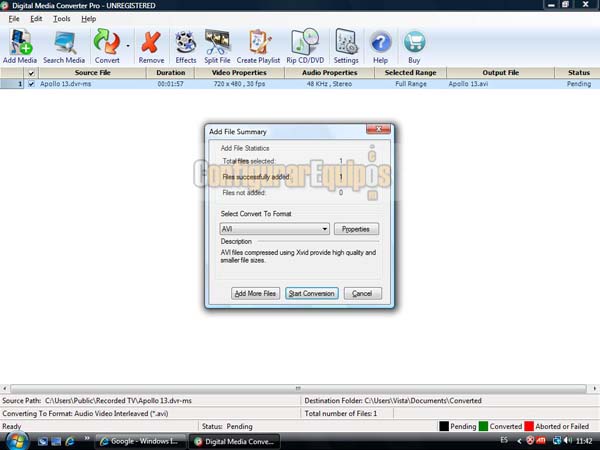The height and width of the screenshot is (450, 600).
Task: Click the red Aborted or Failed swatch
Action: click(529, 426)
